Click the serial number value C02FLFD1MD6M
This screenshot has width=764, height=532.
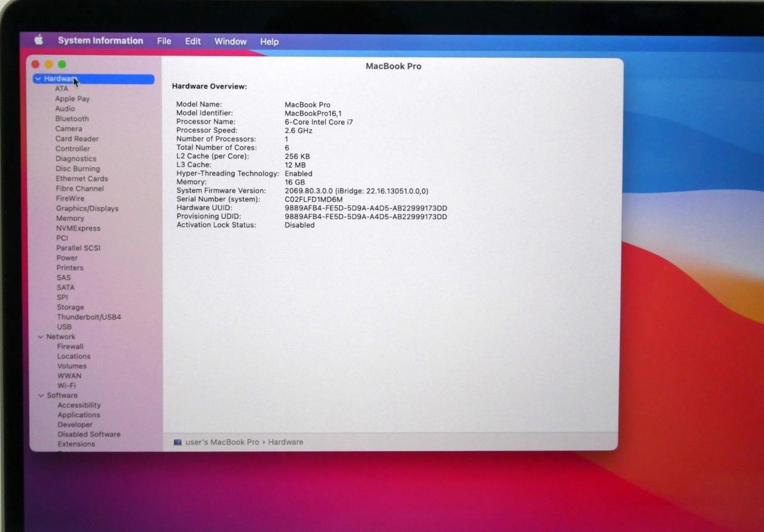point(313,199)
